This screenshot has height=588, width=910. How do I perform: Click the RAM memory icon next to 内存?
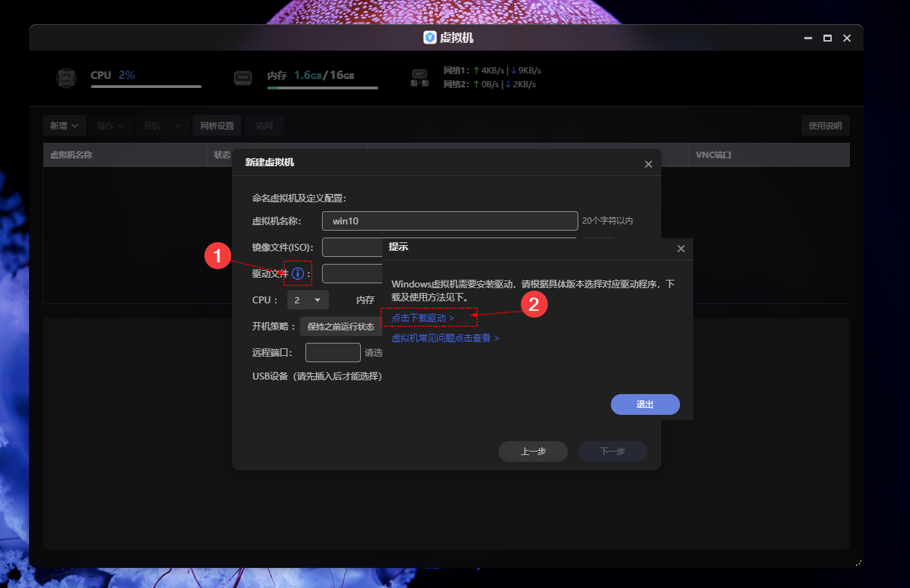[x=243, y=78]
